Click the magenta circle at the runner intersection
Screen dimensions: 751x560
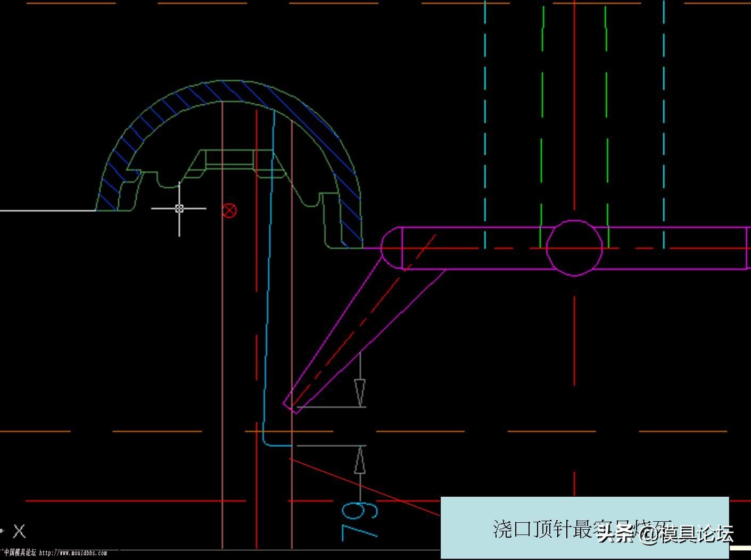(x=574, y=247)
